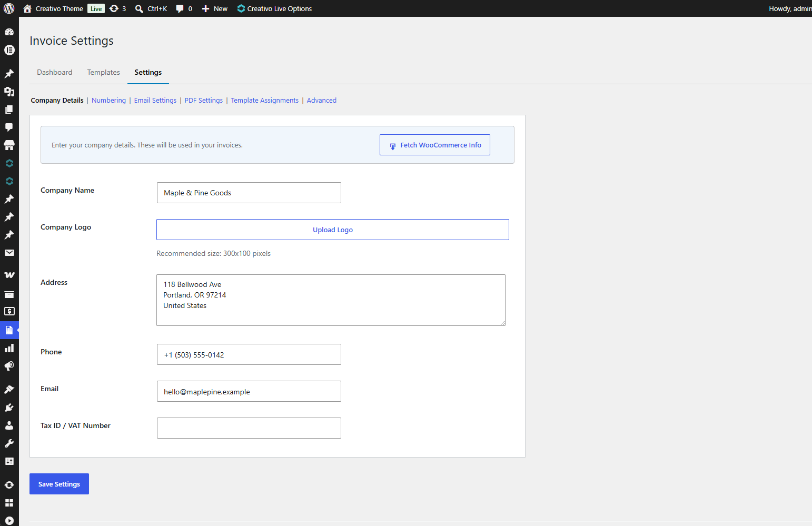The image size is (812, 526).
Task: Open the Elementor icon in the sidebar
Action: (x=9, y=50)
